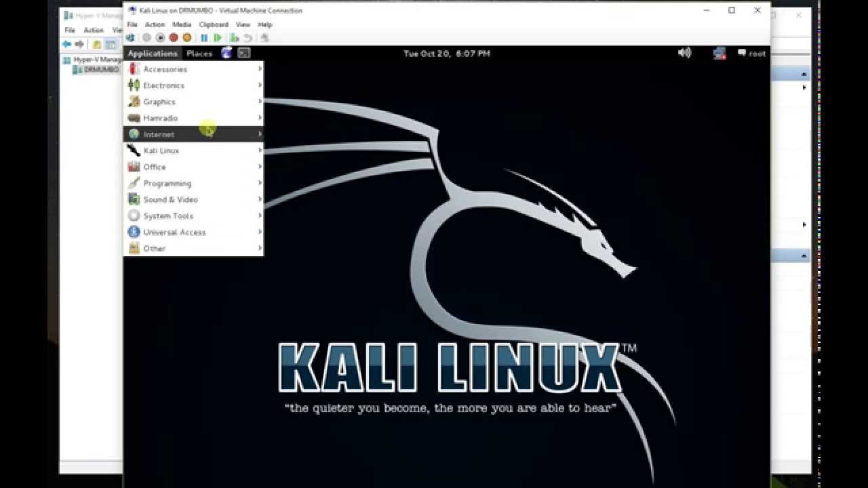Go forward using Hyper-V Manager's grey arrow
The height and width of the screenshot is (488, 868).
(x=79, y=44)
